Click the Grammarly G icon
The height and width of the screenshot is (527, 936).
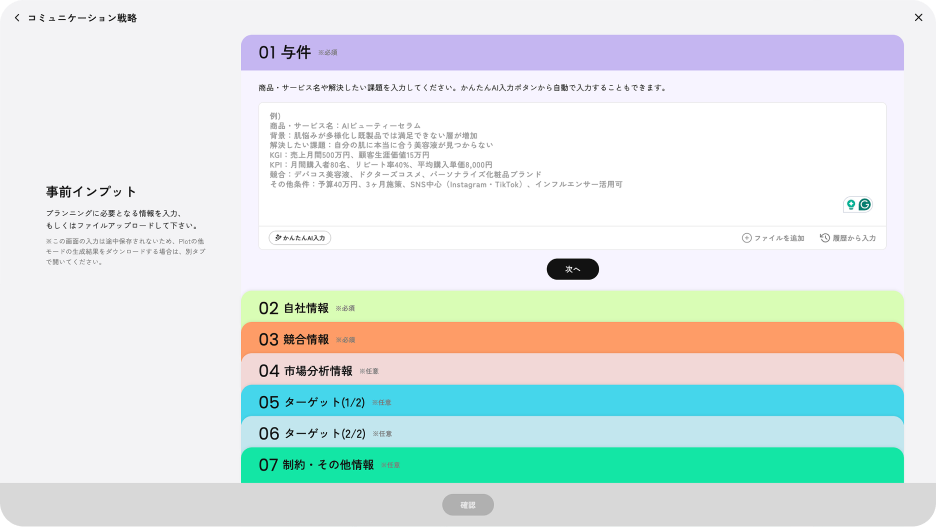[864, 205]
